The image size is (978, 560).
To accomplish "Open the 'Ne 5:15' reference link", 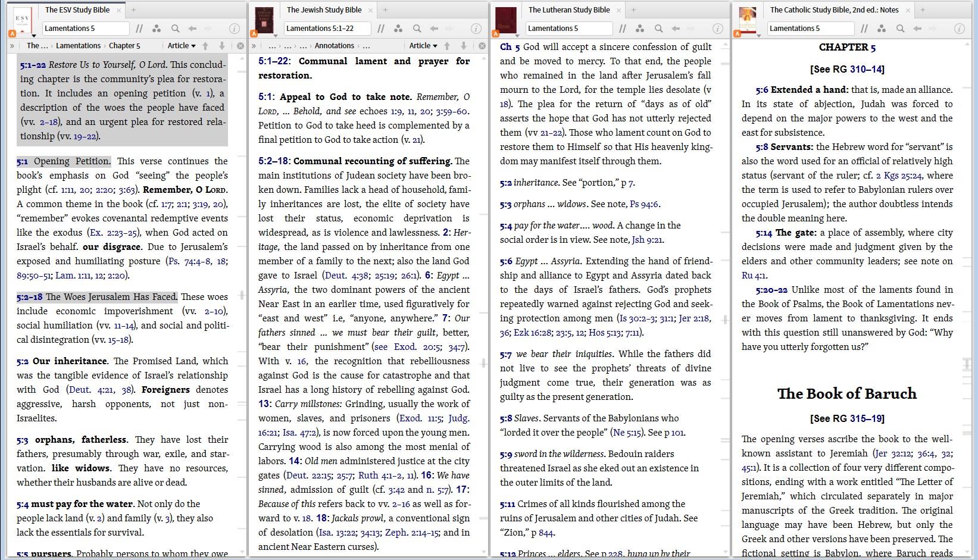I will pyautogui.click(x=627, y=433).
